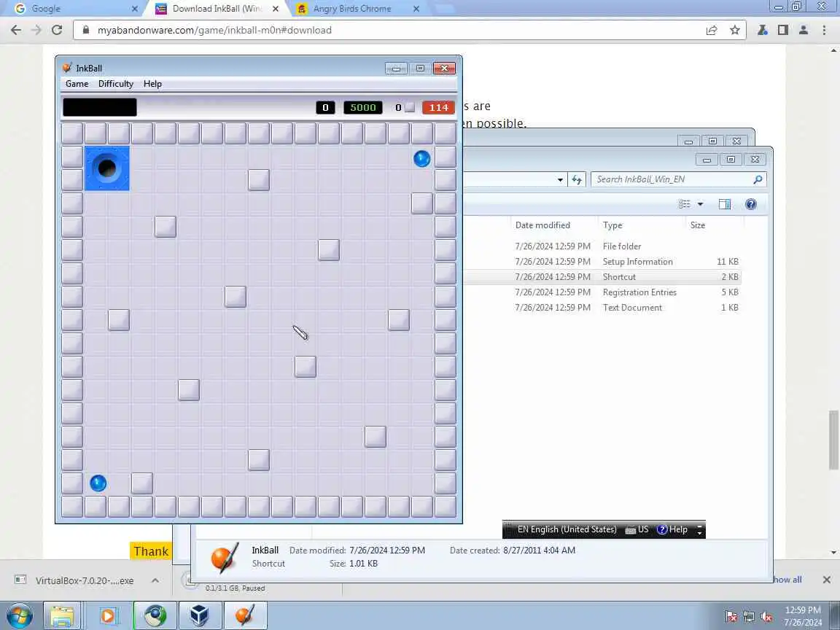
Task: Open Chrome three-dot menu
Action: tap(824, 30)
